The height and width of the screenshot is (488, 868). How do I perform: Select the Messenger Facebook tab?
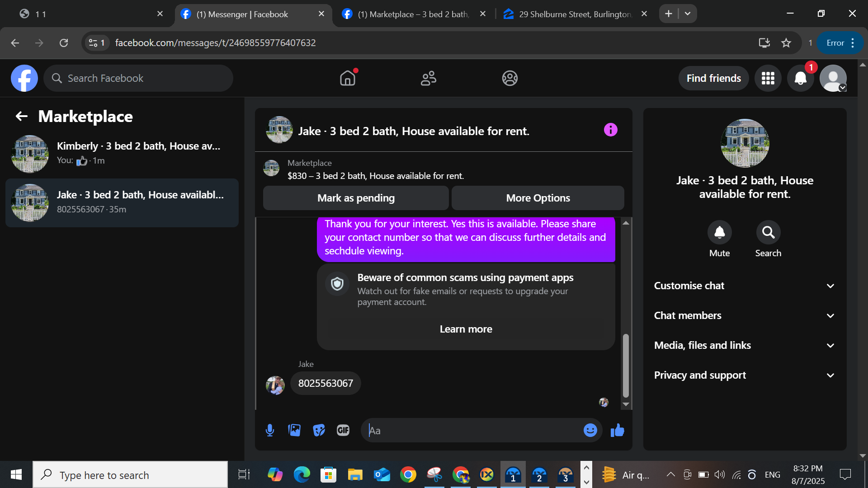point(253,14)
